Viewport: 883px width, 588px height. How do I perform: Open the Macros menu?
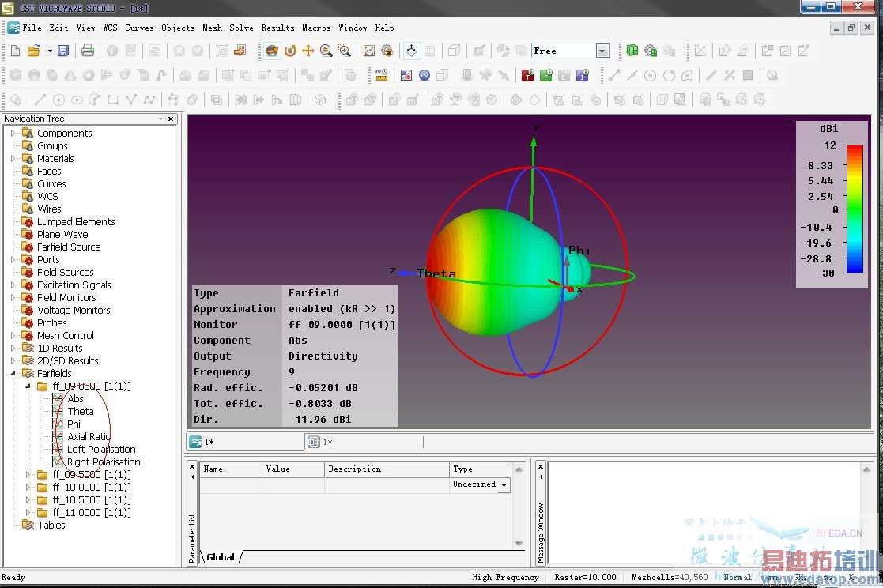[316, 28]
